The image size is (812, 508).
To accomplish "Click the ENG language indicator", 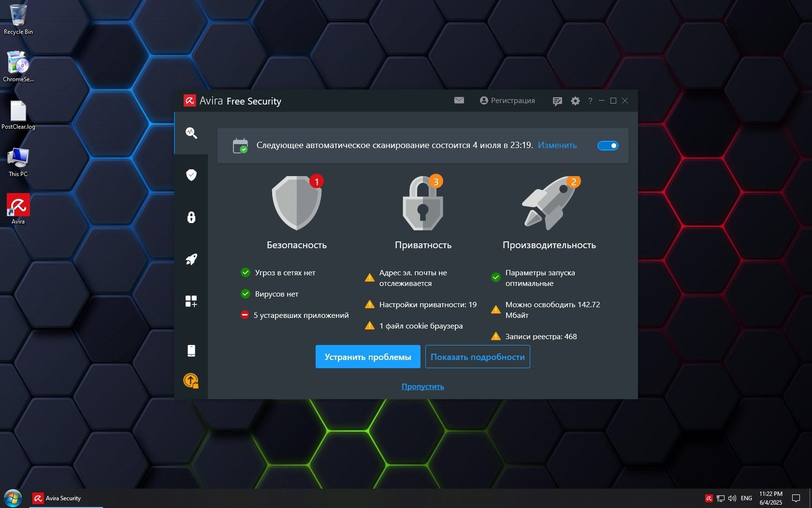I will 746,498.
